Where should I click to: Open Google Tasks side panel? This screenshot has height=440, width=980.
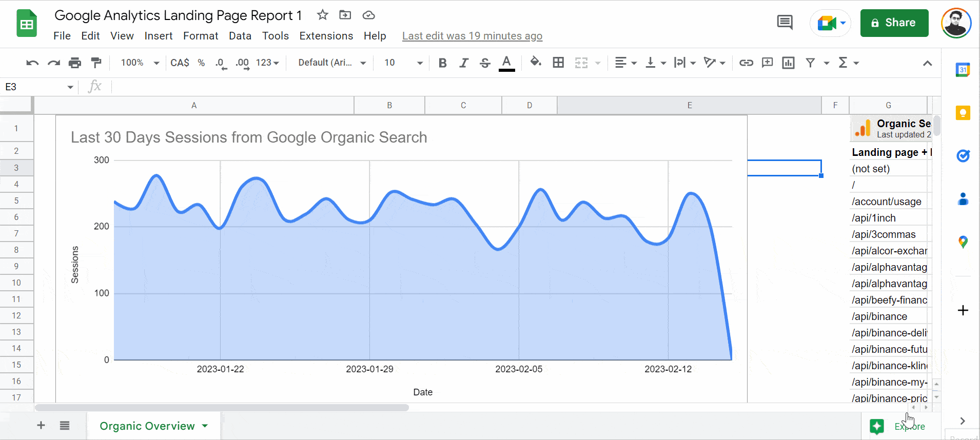(963, 155)
